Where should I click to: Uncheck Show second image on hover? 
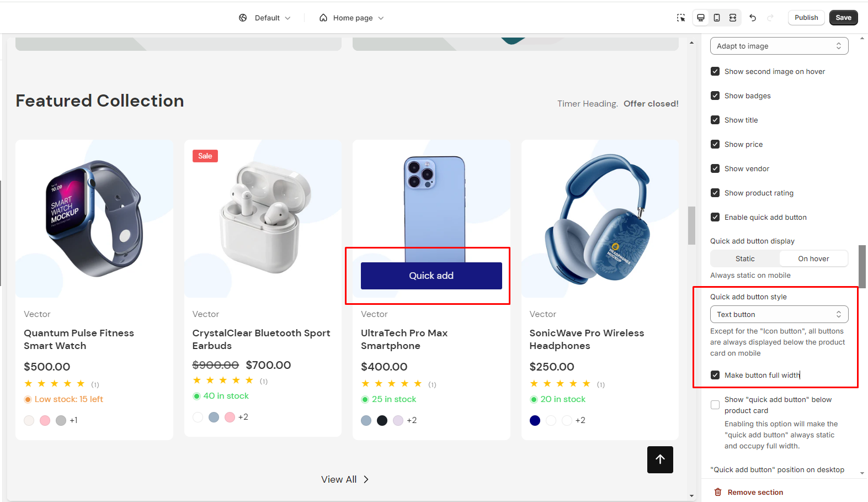pos(715,71)
